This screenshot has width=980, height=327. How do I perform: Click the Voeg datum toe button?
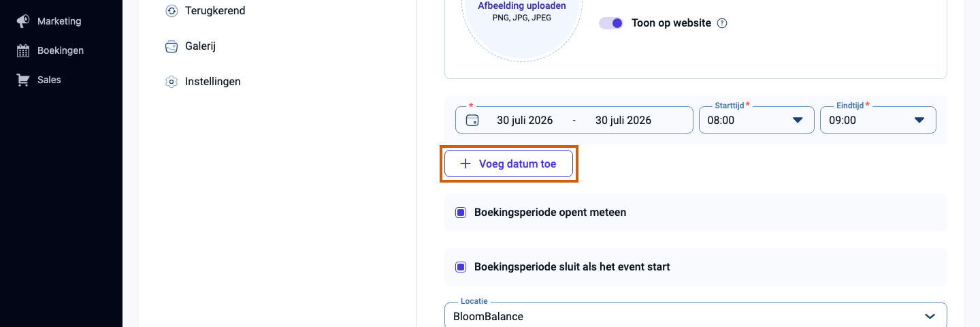509,163
